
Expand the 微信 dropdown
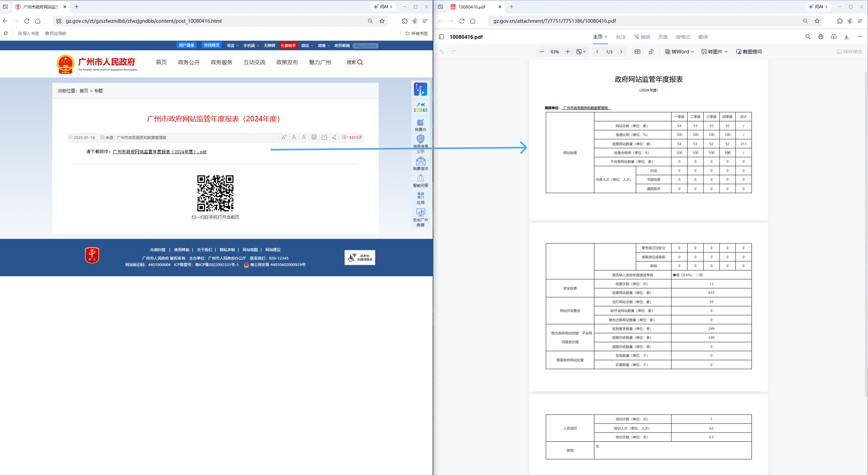307,46
